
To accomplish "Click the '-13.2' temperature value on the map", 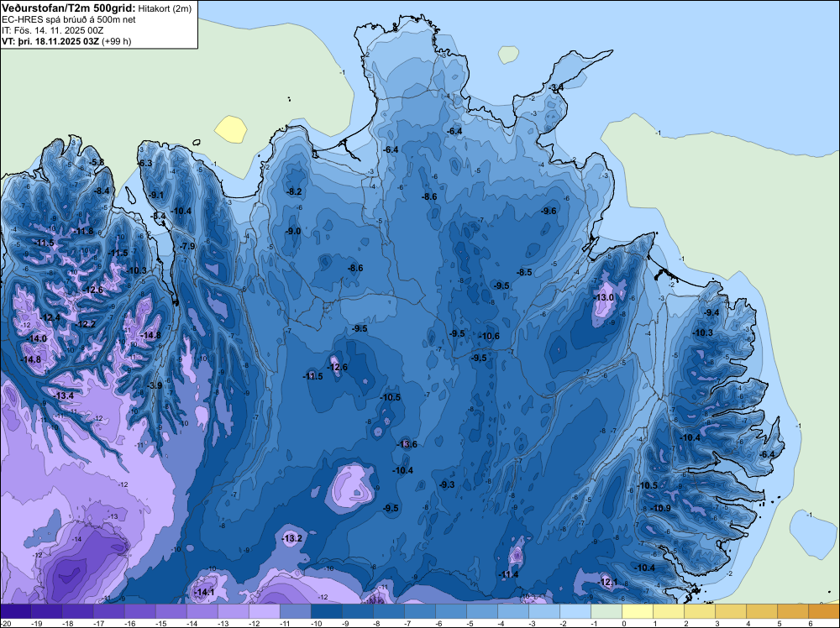I will click(292, 539).
